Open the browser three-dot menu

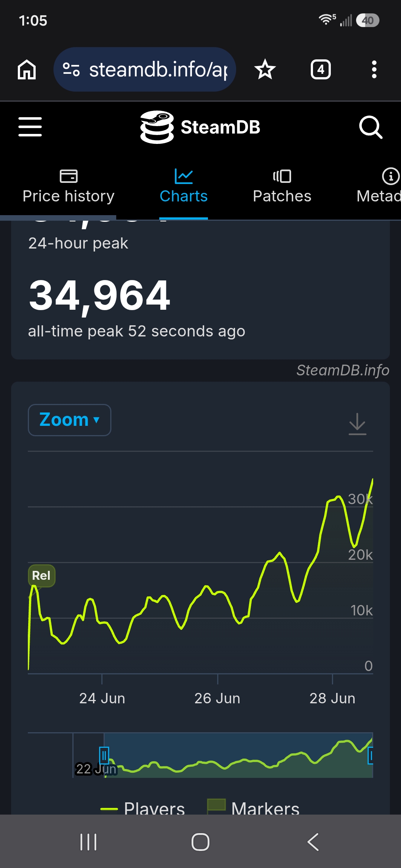tap(374, 69)
